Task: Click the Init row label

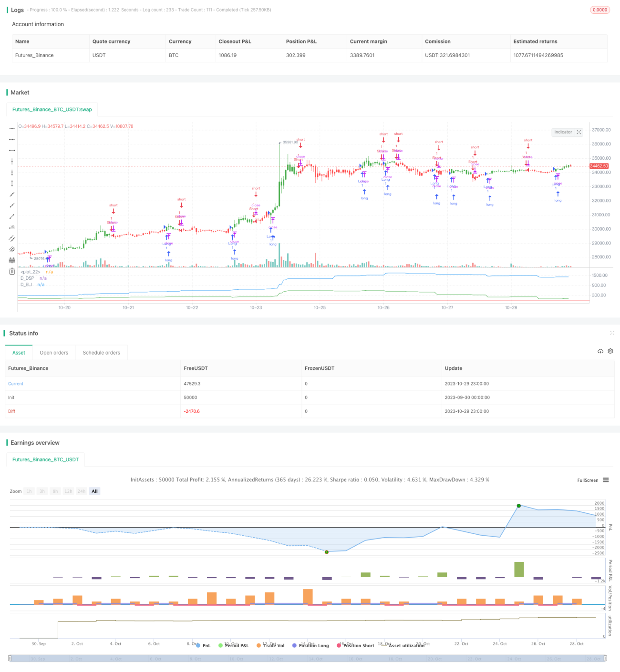Action: pos(11,397)
